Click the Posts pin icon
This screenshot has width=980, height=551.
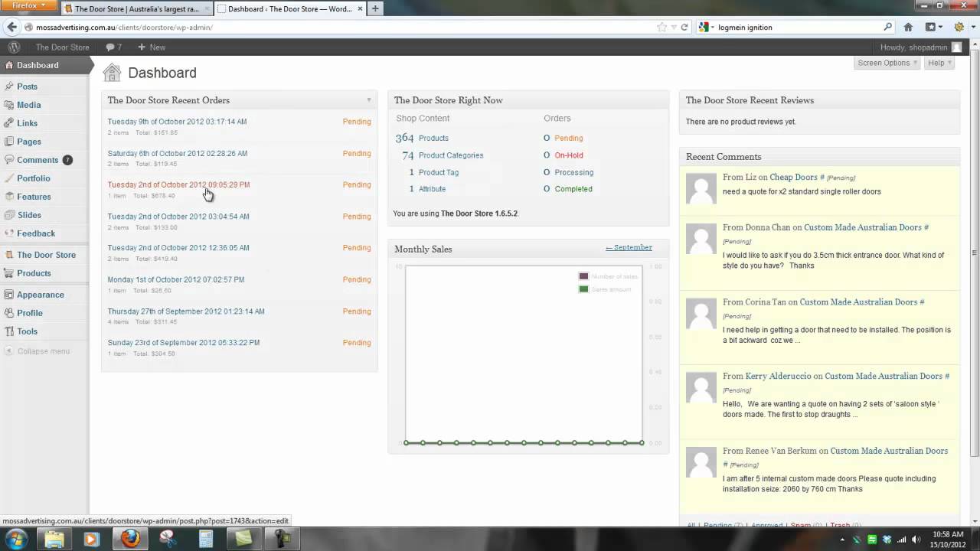click(x=8, y=86)
